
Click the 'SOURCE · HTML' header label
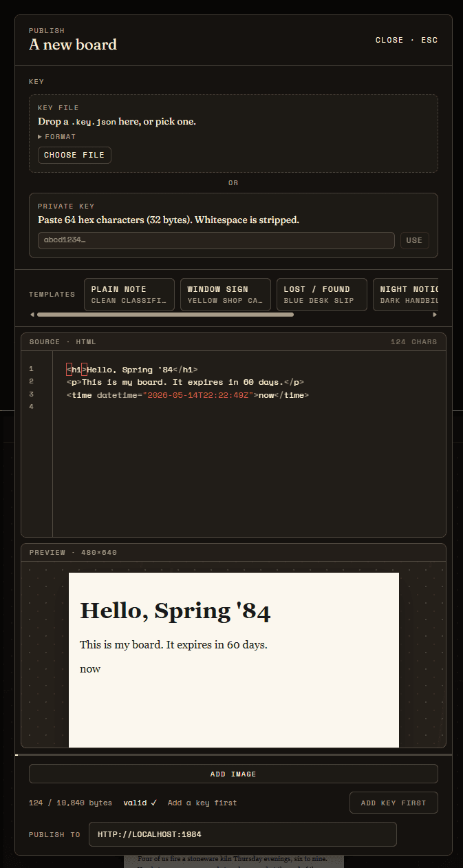(63, 342)
